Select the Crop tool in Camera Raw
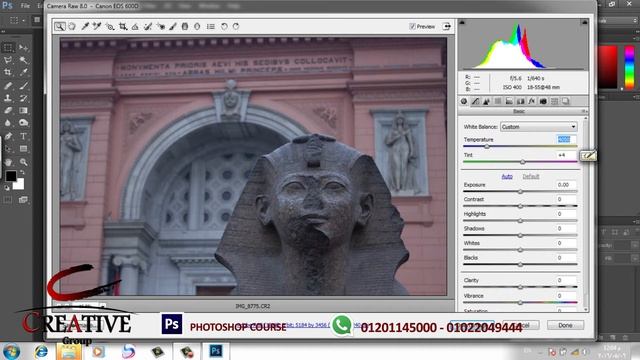Screen dimensions: 640x360 pyautogui.click(x=122, y=27)
